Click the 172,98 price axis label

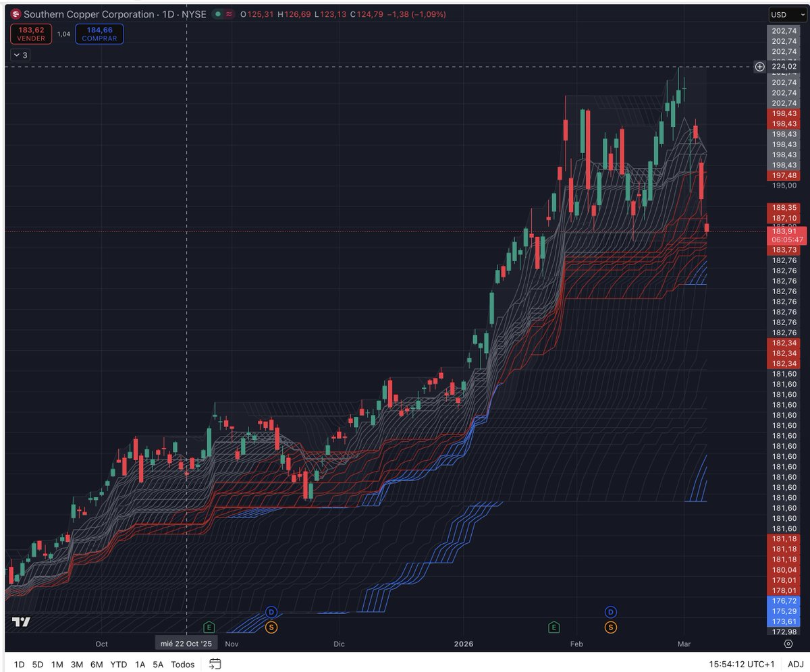click(784, 632)
